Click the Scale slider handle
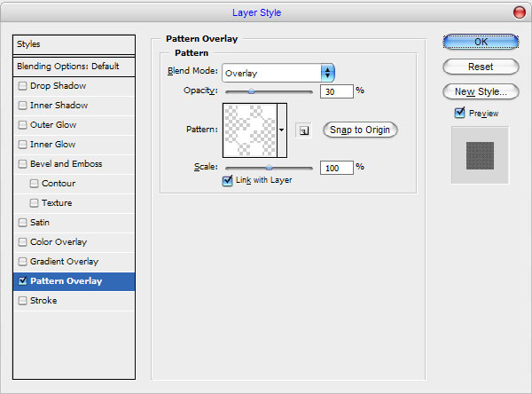Viewport: 532px width, 394px height. pyautogui.click(x=269, y=168)
